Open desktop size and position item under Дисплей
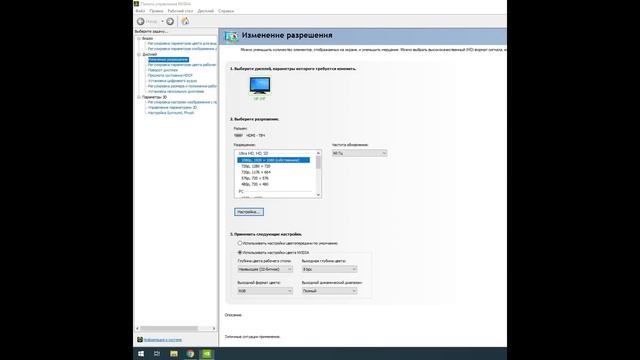 click(x=182, y=86)
